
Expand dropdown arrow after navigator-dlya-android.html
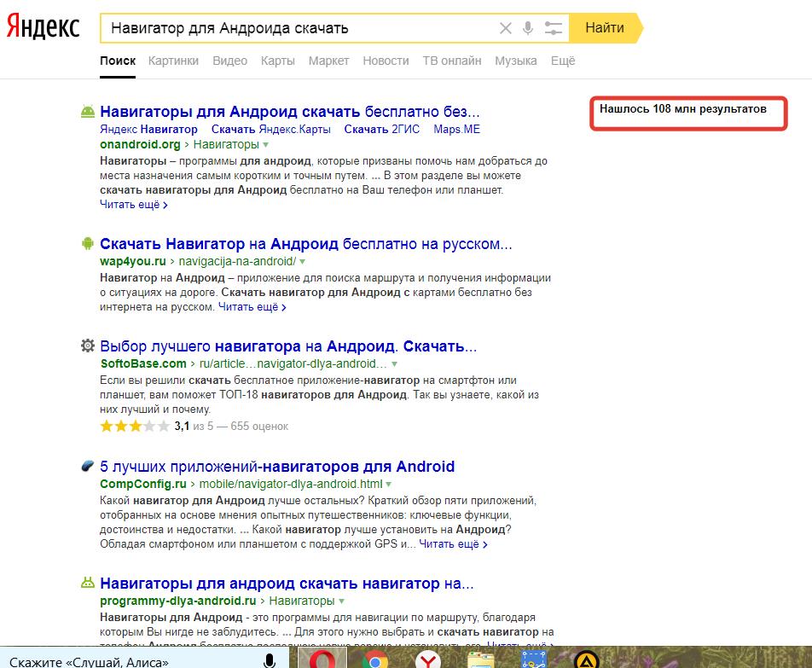tap(388, 485)
